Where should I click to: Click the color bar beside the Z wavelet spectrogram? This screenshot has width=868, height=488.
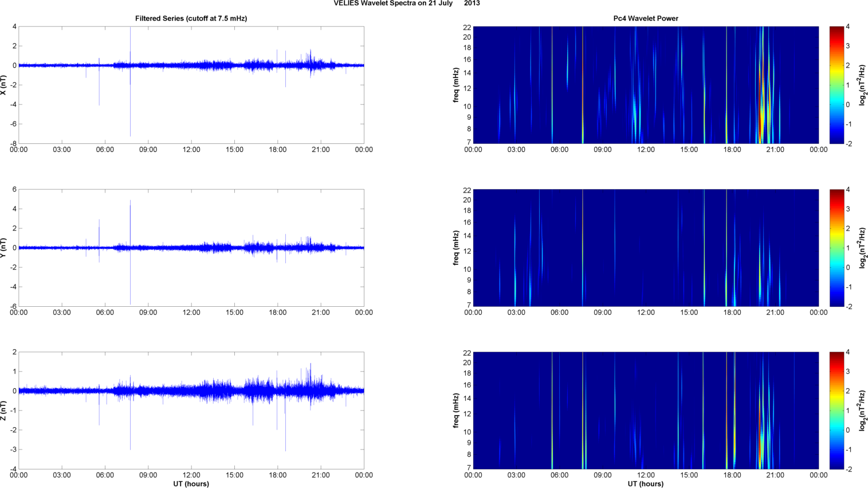(x=836, y=411)
